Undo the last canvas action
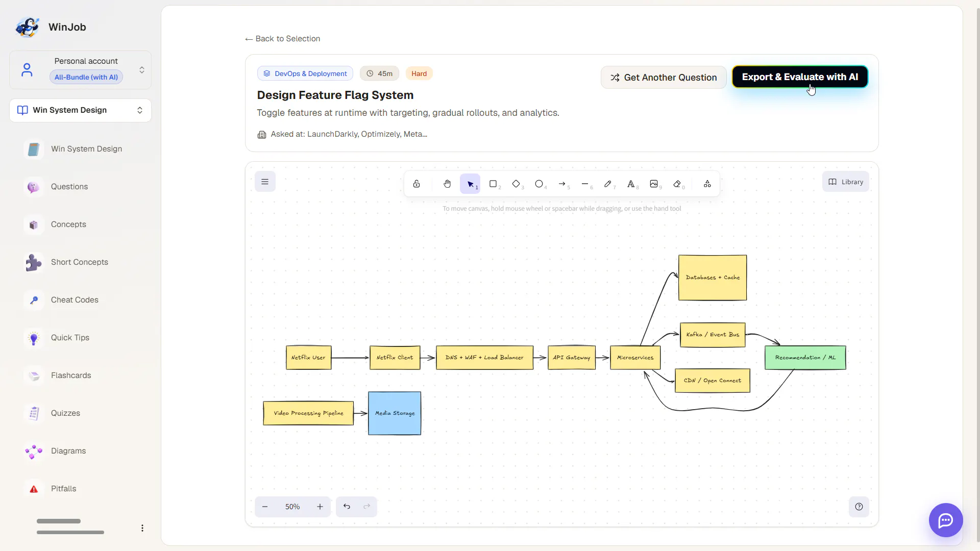 [347, 507]
